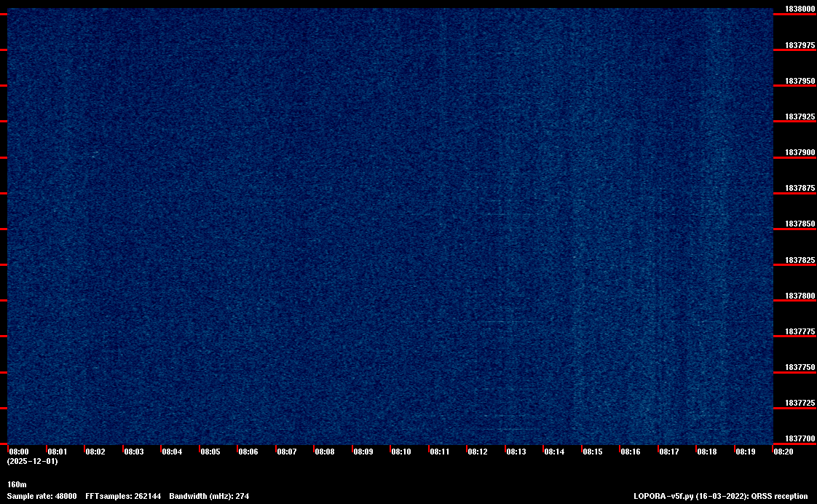Click the 1837975 frequency label
Screen dimensions: 817x504
(x=800, y=45)
